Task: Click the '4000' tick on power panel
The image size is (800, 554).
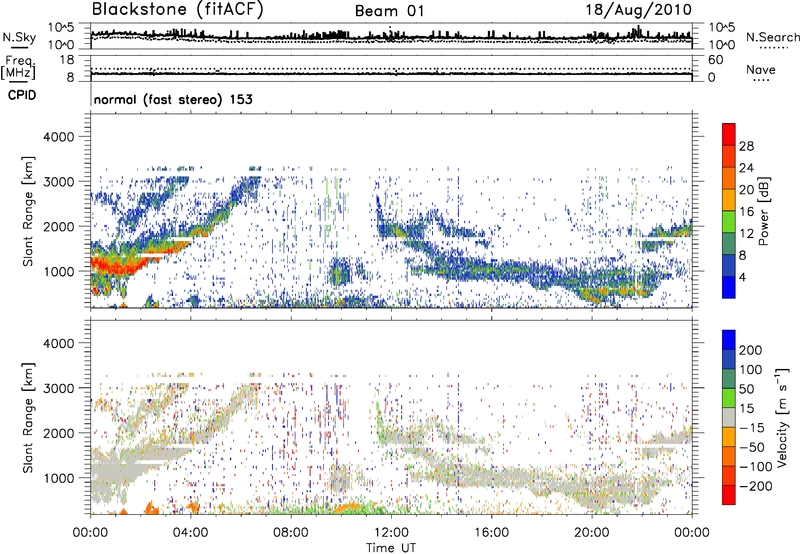Action: coord(58,137)
